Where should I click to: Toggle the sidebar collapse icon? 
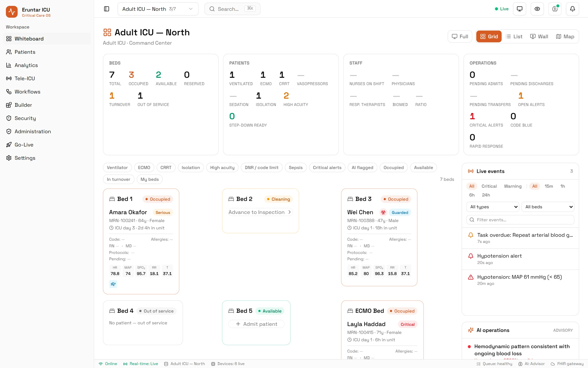(107, 9)
